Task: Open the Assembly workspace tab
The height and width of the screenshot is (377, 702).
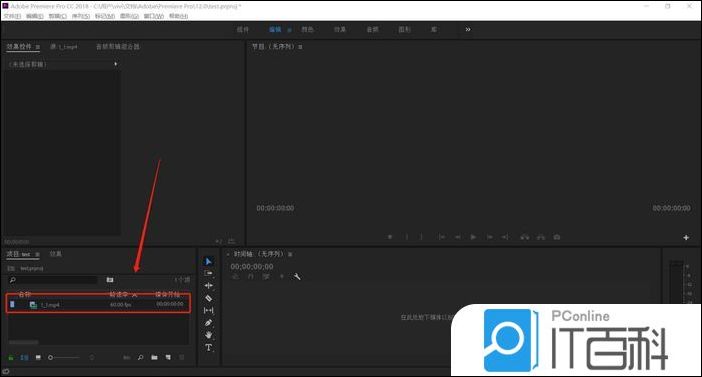Action: [x=243, y=30]
